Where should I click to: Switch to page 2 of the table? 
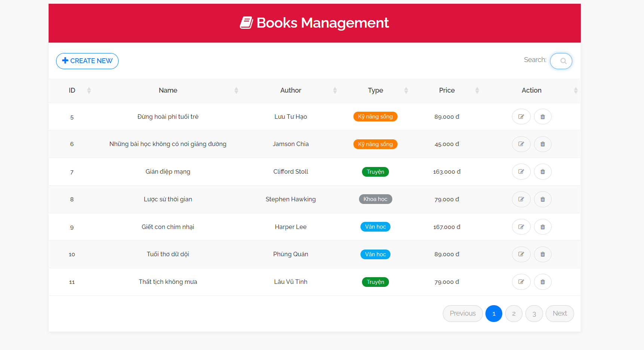coord(513,313)
